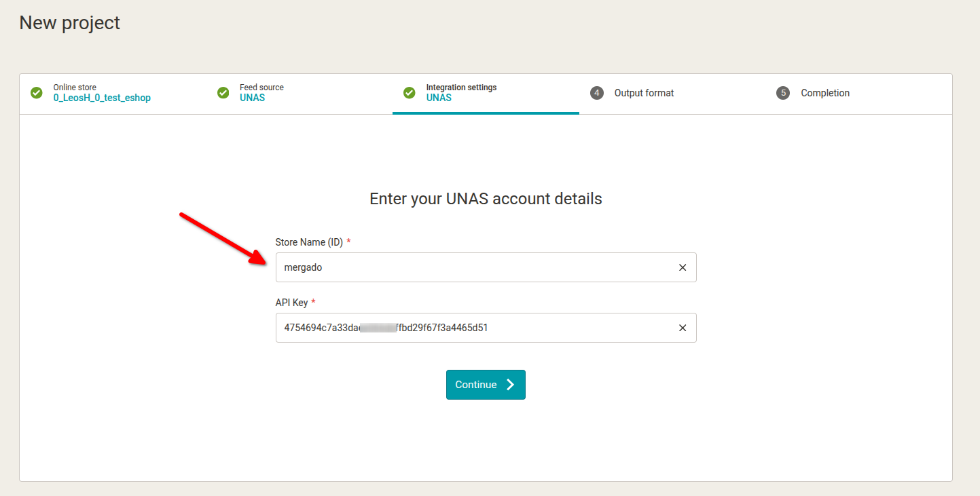980x496 pixels.
Task: Click the API Key label
Action: point(291,303)
